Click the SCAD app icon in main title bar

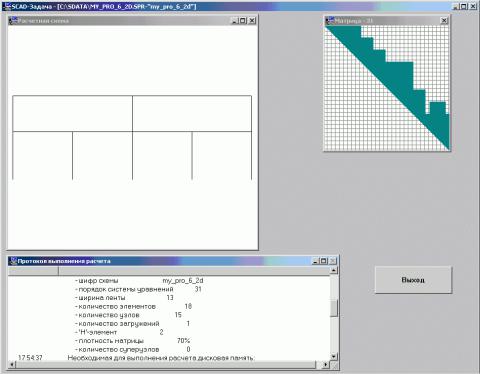(6, 6)
